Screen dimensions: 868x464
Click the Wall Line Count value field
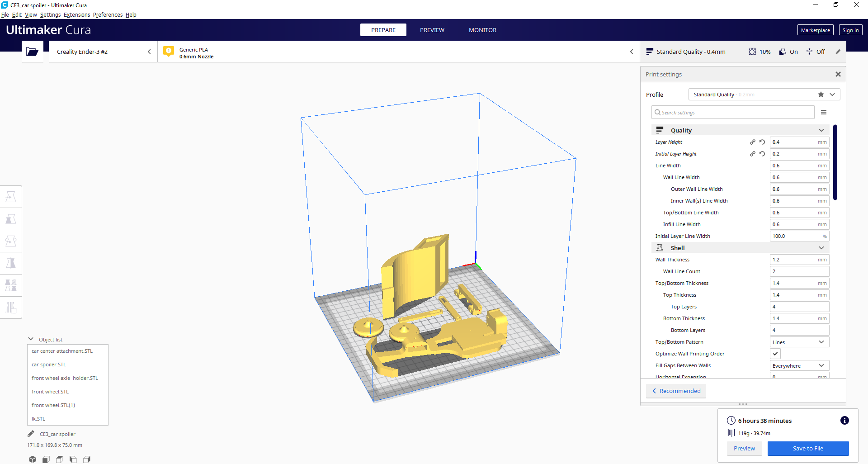[x=799, y=271]
